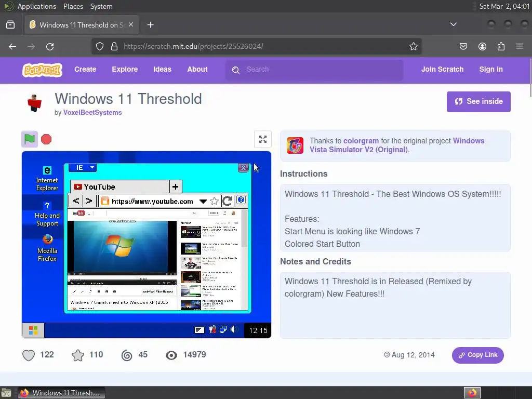Click the Firefox address bar URL
This screenshot has width=532, height=399.
pos(193,46)
